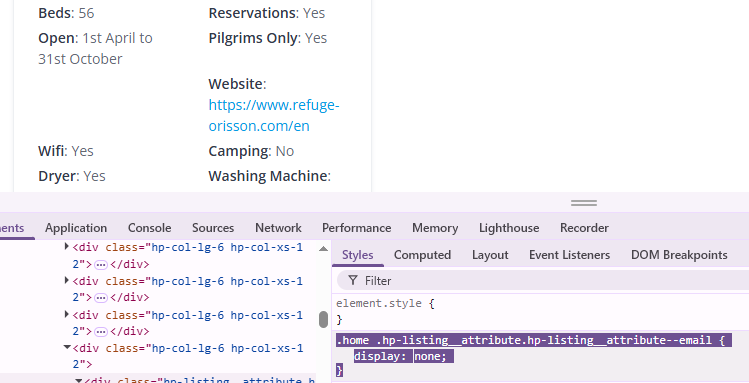The height and width of the screenshot is (383, 749).
Task: Expand the first hp-col-lg-6 div node
Action: [66, 247]
